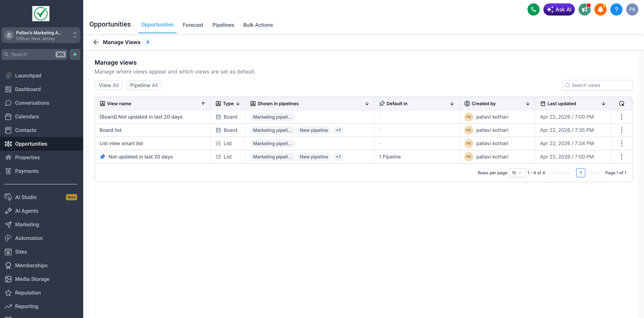The height and width of the screenshot is (318, 644).
Task: Open the help question mark icon
Action: [616, 9]
